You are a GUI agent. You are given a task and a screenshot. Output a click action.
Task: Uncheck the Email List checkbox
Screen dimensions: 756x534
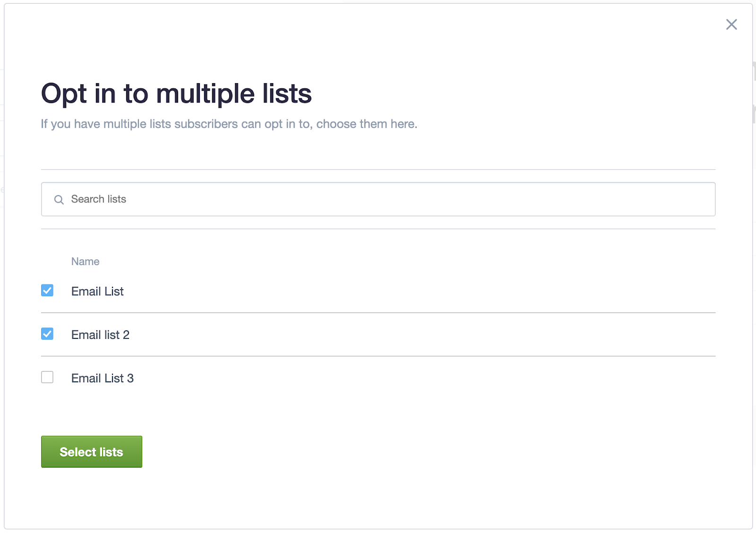(x=47, y=291)
